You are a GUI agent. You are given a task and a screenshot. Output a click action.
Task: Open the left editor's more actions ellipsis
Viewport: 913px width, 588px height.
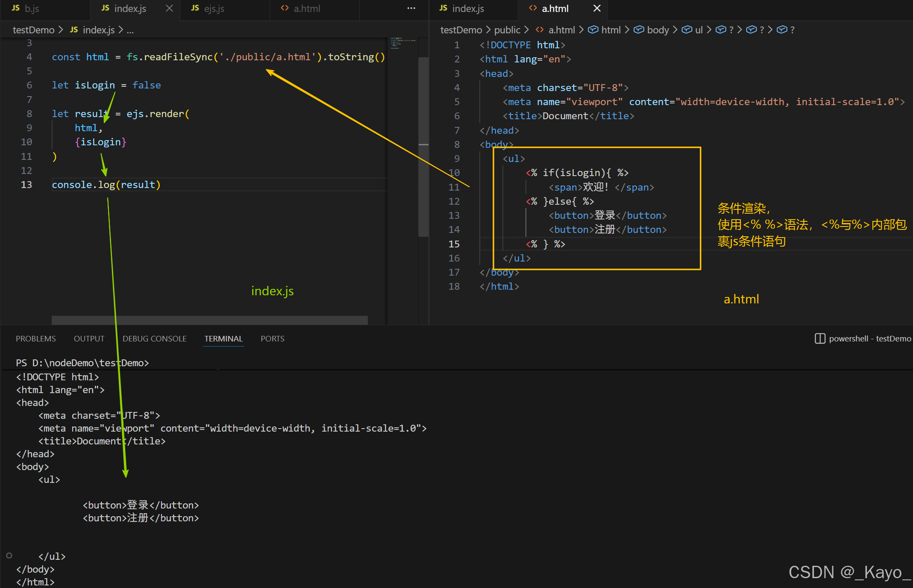click(x=411, y=8)
